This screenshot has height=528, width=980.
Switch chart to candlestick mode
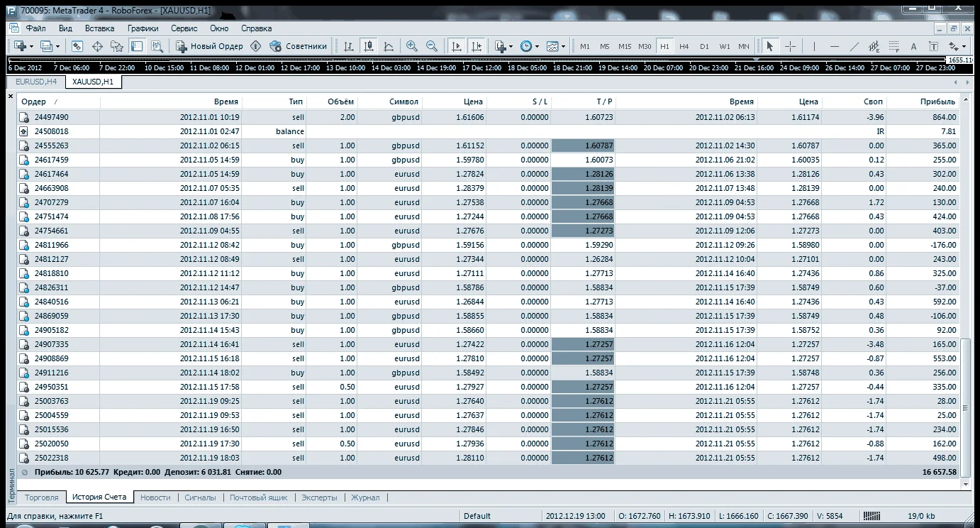pyautogui.click(x=369, y=46)
